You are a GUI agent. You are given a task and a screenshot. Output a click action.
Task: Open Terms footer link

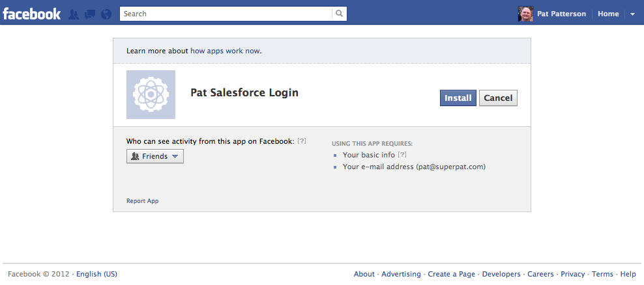click(x=602, y=274)
